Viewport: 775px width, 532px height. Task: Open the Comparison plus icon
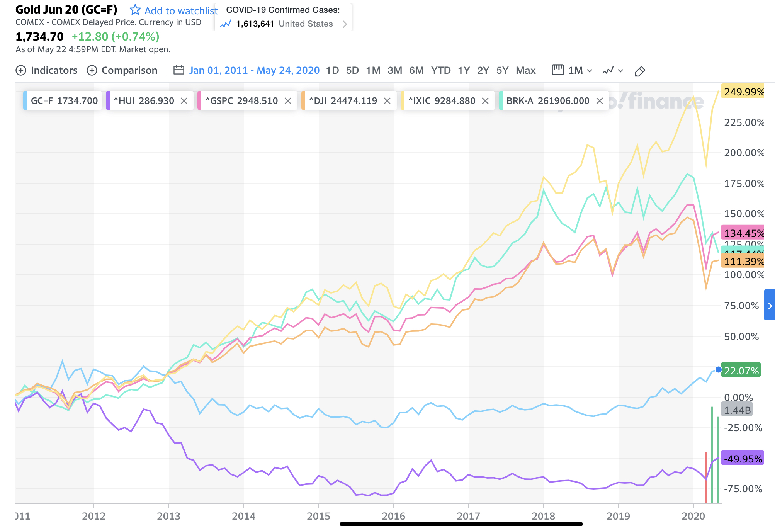tap(92, 70)
